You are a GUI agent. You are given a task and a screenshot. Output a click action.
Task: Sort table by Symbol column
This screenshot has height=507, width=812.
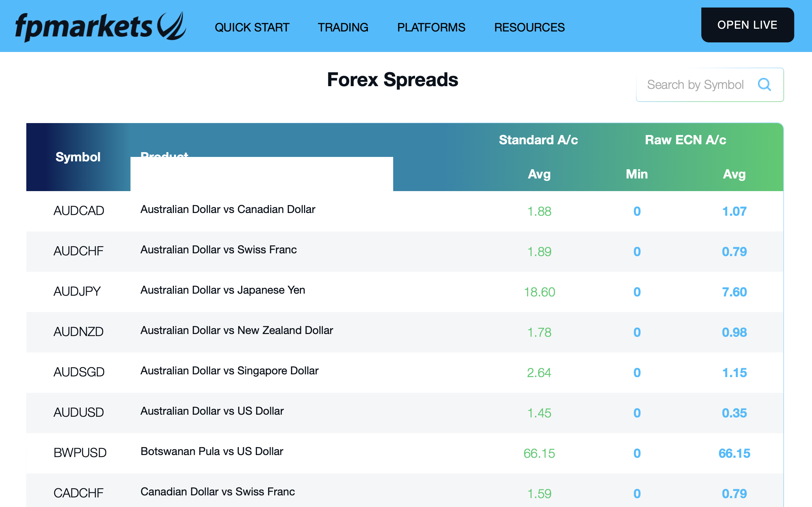pyautogui.click(x=78, y=157)
